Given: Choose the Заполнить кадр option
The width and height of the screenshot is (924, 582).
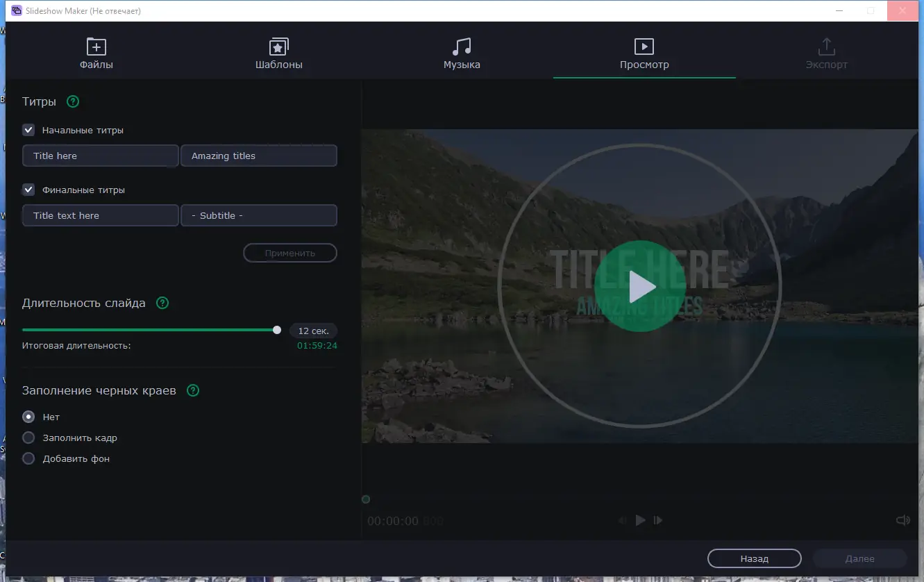Looking at the screenshot, I should pyautogui.click(x=28, y=438).
